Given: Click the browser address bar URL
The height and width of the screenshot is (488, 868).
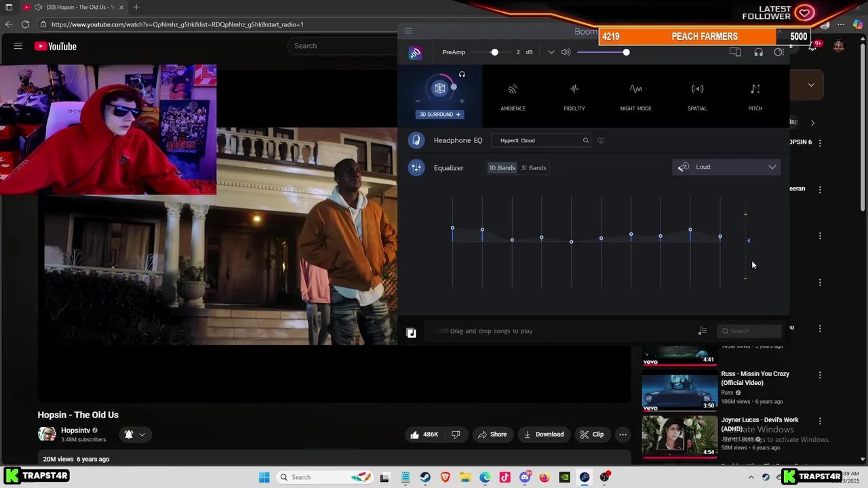Looking at the screenshot, I should [x=178, y=24].
